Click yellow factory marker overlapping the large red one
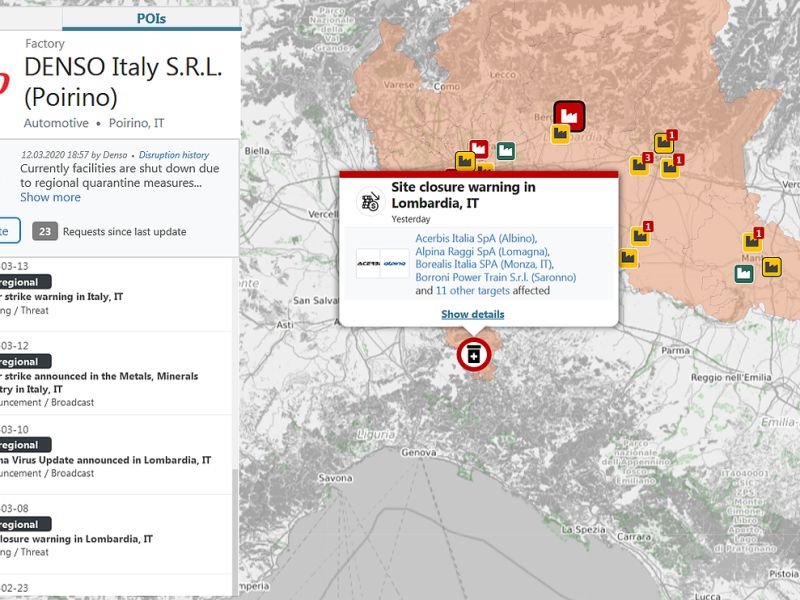Screen dimensions: 800x600 click(x=560, y=134)
